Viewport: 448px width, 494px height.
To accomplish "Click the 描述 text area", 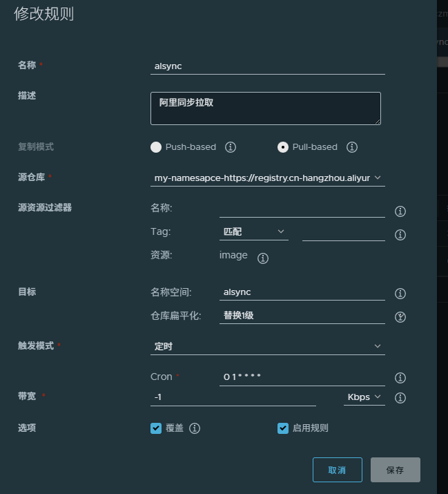I will [265, 108].
